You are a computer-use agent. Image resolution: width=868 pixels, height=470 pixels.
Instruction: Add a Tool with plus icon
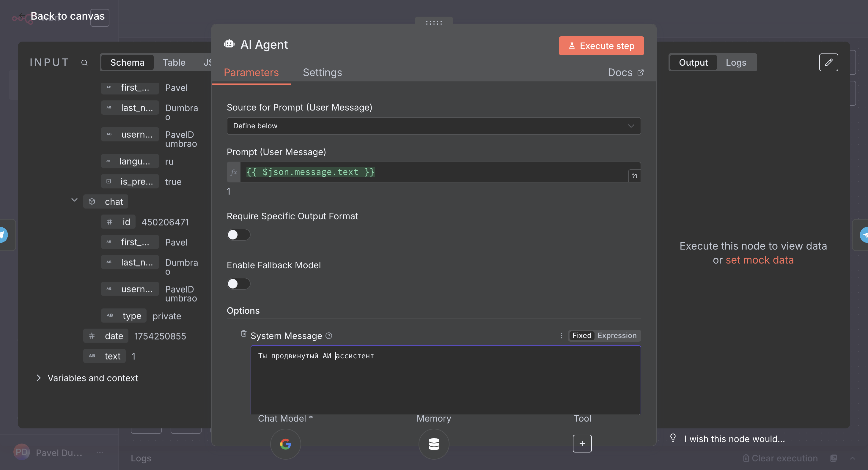click(582, 443)
